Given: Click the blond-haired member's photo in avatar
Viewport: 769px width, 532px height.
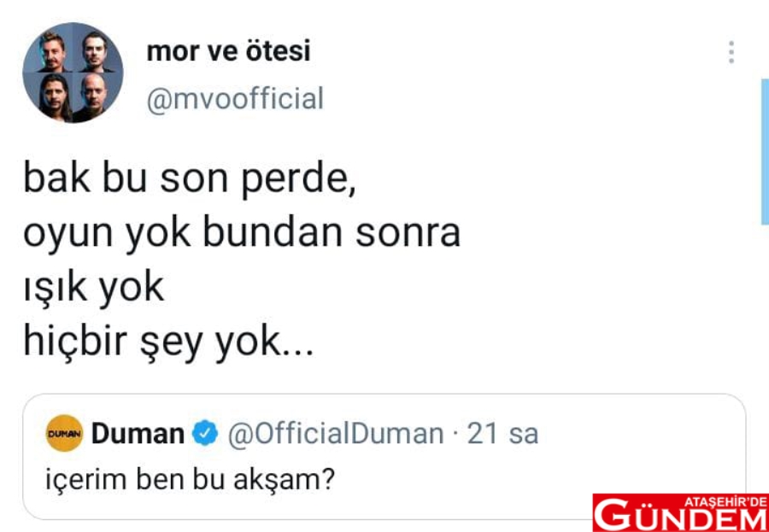Looking at the screenshot, I should click(x=52, y=53).
